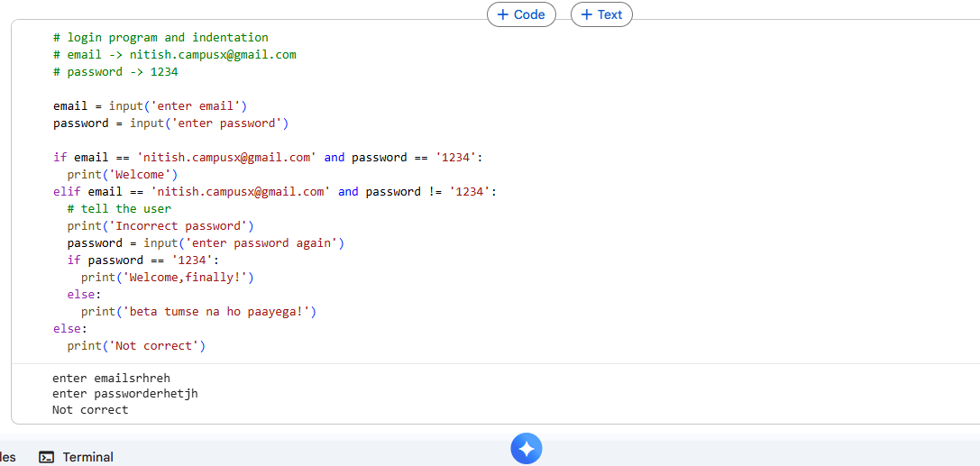Click the first 'if email ==' condition line
980x466 pixels.
[268, 158]
